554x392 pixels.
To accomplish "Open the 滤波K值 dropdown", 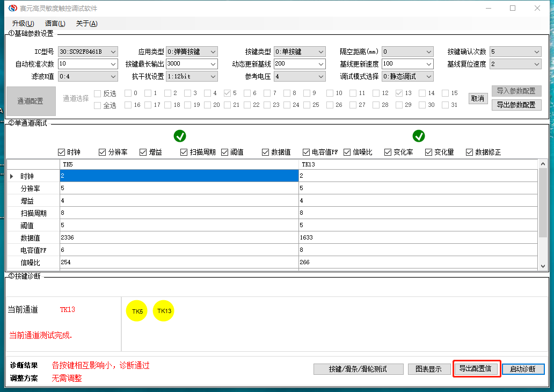I will point(113,76).
